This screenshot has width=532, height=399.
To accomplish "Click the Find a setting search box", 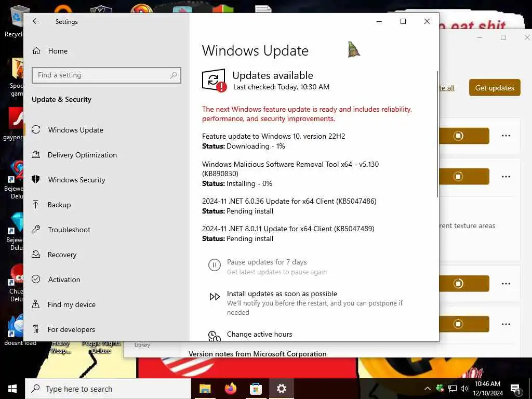I will click(x=107, y=75).
